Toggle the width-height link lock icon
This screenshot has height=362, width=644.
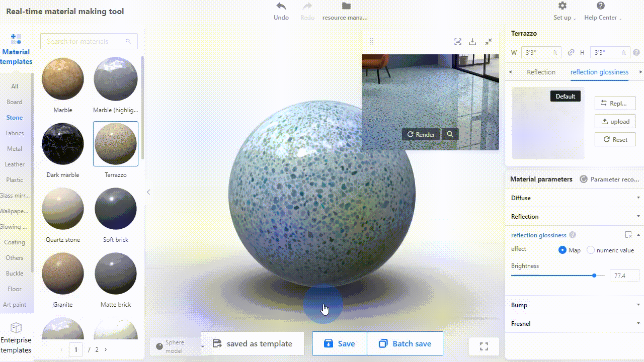[x=571, y=52]
